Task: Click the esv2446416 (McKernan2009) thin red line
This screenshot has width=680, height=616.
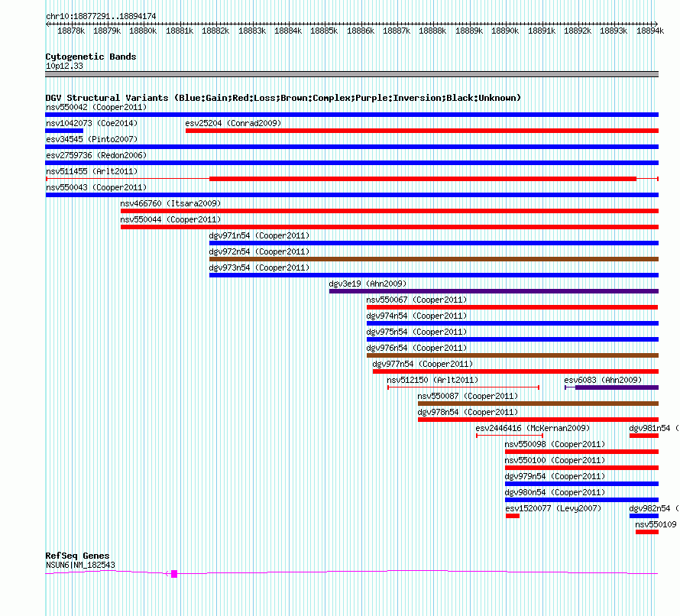Action: [x=510, y=436]
